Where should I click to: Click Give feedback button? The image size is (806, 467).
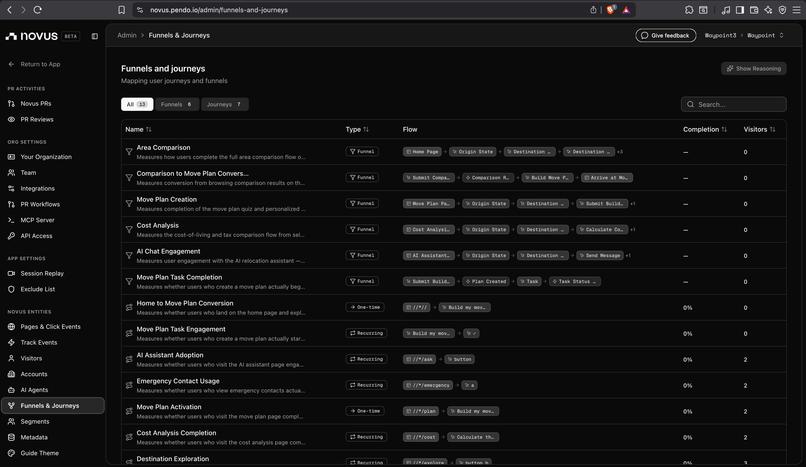click(x=666, y=35)
